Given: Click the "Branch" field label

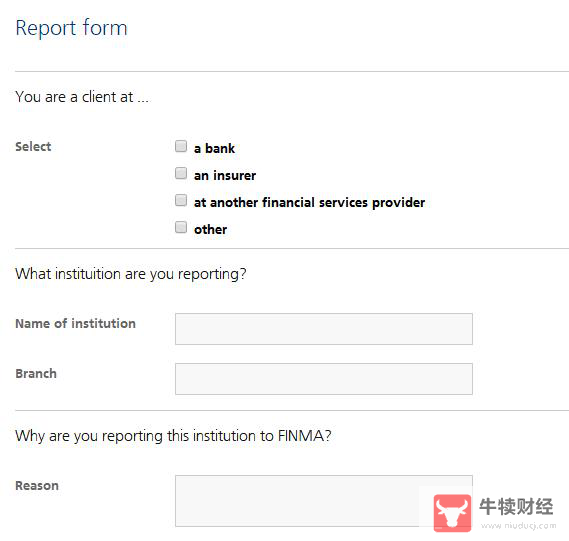Looking at the screenshot, I should (36, 373).
